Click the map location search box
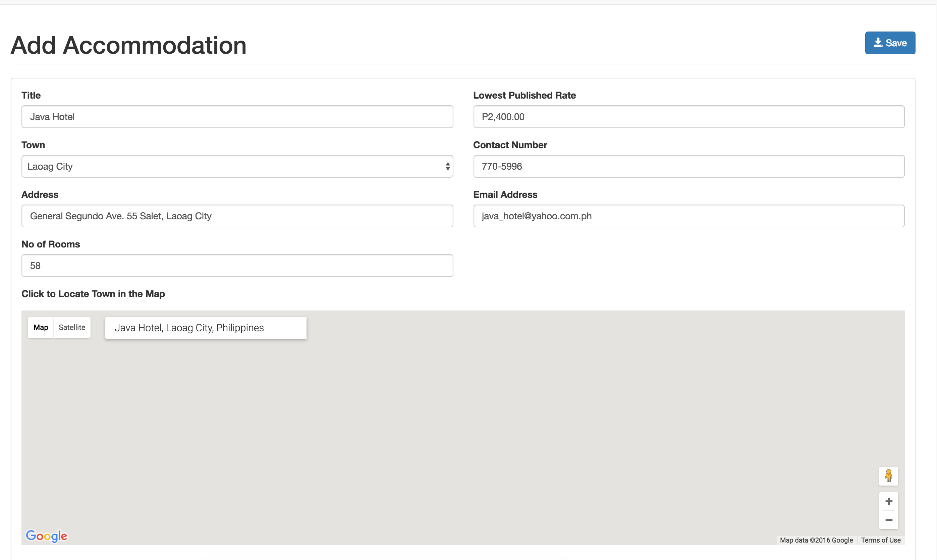 (x=206, y=328)
